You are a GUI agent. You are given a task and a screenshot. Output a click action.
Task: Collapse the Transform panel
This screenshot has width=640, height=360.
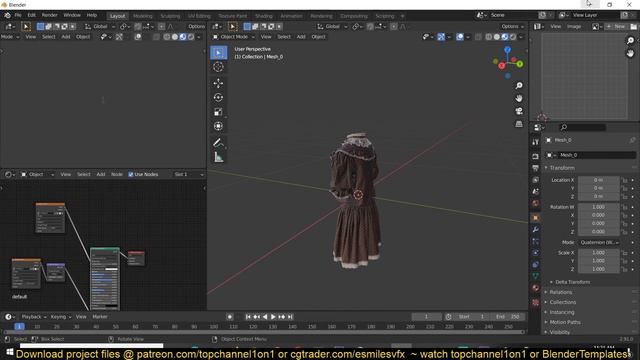[x=562, y=168]
